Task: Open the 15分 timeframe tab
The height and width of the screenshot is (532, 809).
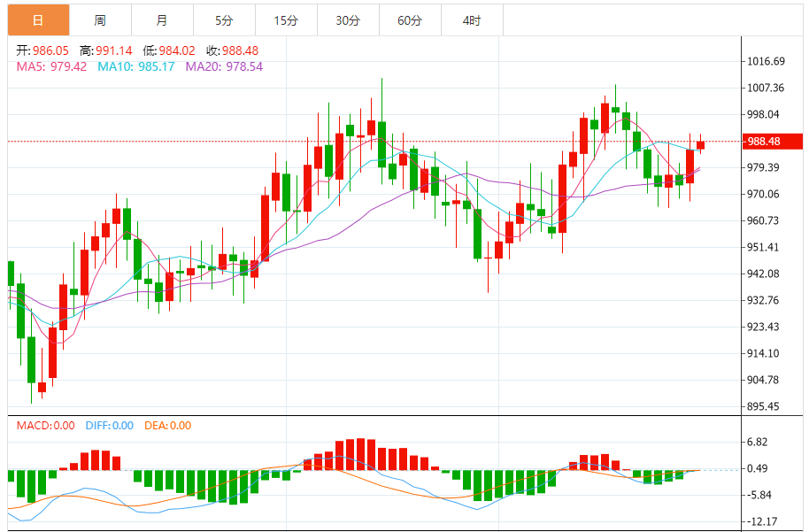Action: click(x=286, y=20)
